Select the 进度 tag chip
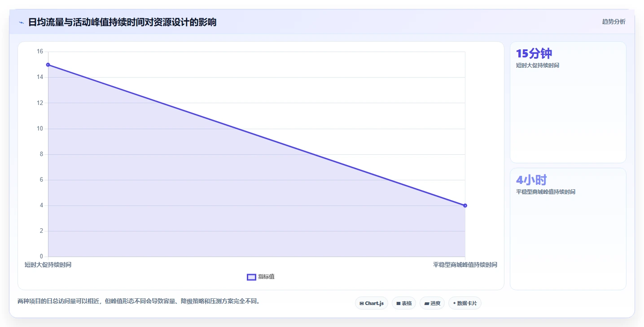The image size is (644, 327). click(x=432, y=303)
